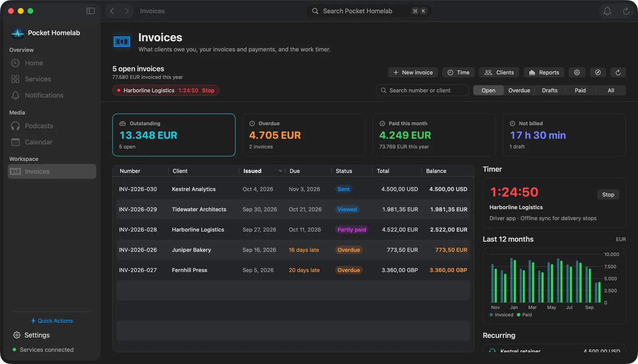Open Services in the sidebar

pyautogui.click(x=52, y=79)
